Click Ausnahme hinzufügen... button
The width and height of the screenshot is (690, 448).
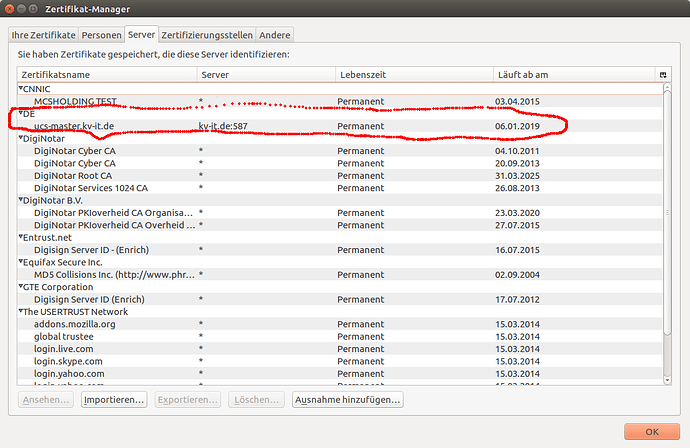click(x=348, y=399)
